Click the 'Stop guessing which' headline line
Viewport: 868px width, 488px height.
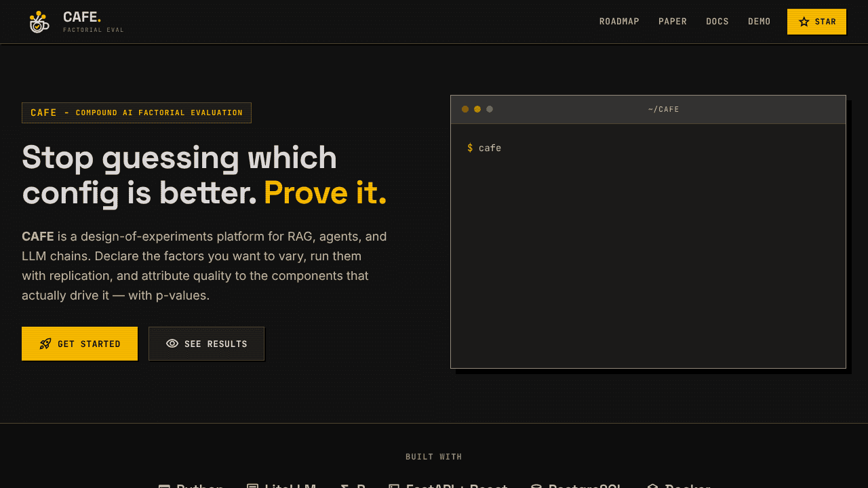tap(179, 158)
